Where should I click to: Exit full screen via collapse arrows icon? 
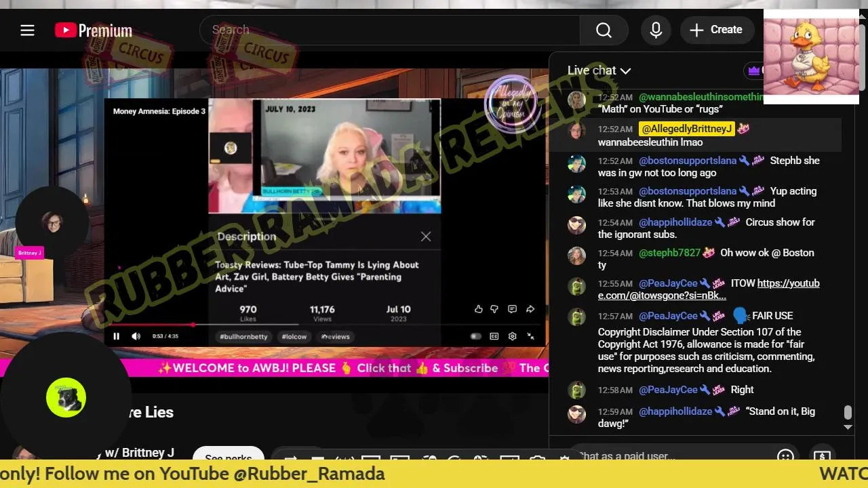[x=530, y=336]
